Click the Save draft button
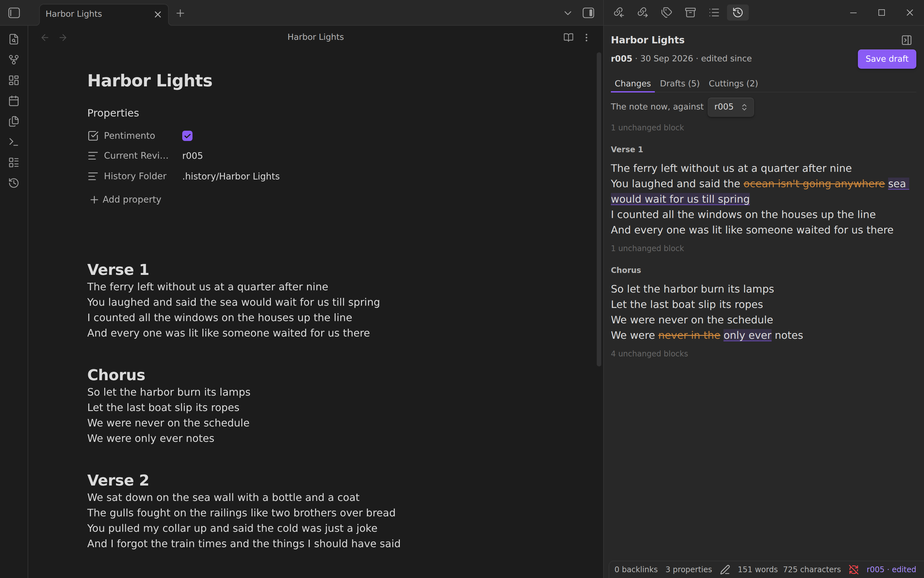The width and height of the screenshot is (924, 578). [886, 59]
